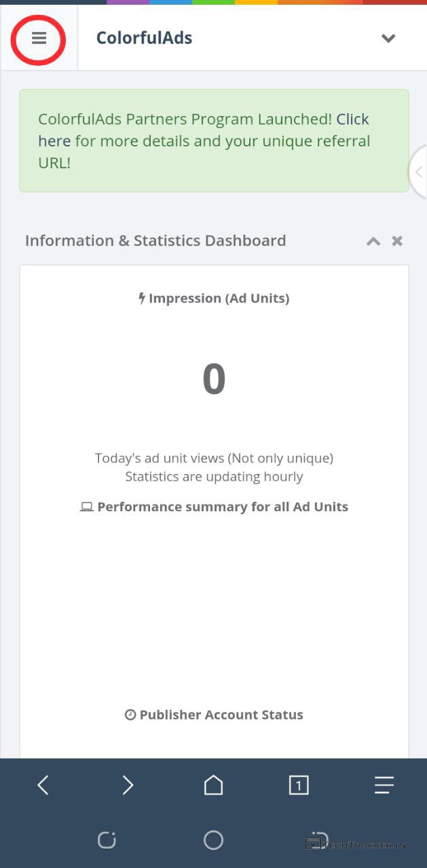
Task: Click the Publisher Account Status heading text
Action: (221, 715)
